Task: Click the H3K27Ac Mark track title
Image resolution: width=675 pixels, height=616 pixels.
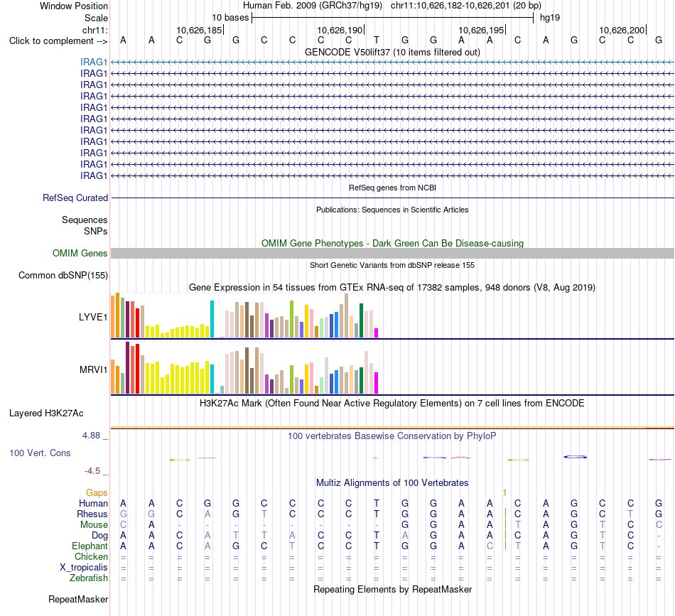Action: click(x=392, y=404)
